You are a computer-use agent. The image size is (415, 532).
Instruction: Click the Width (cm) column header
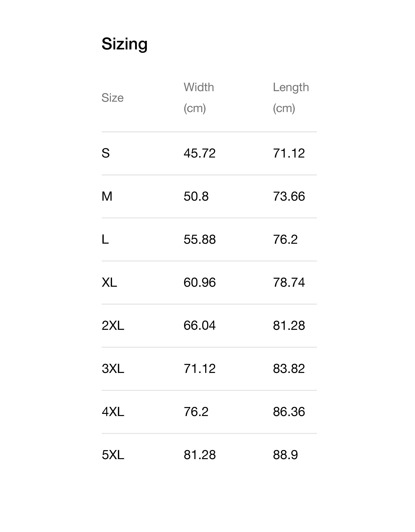[199, 98]
